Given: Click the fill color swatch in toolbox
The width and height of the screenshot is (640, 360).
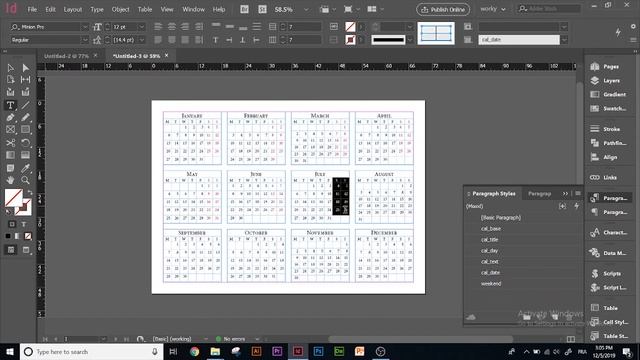Looking at the screenshot, I should pyautogui.click(x=13, y=198).
